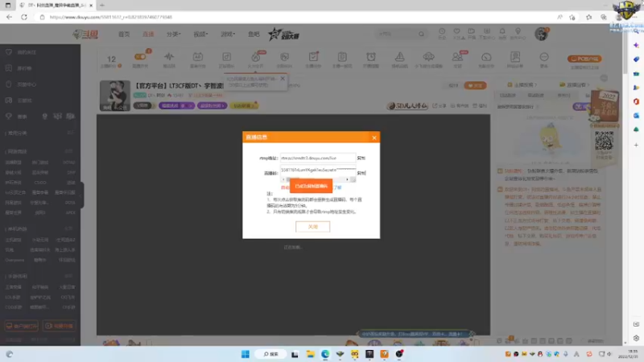
Task: Click the orange heart follow button
Action: pyautogui.click(x=475, y=85)
